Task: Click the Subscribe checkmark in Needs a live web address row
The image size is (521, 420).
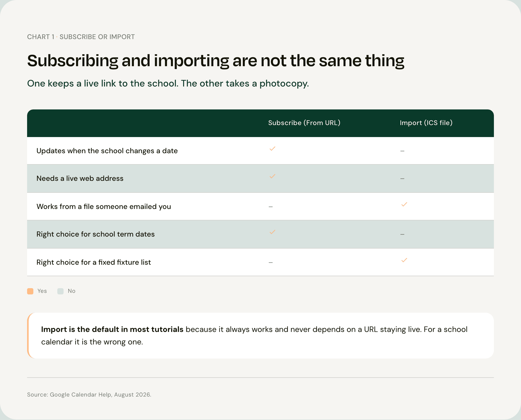Action: [x=272, y=176]
